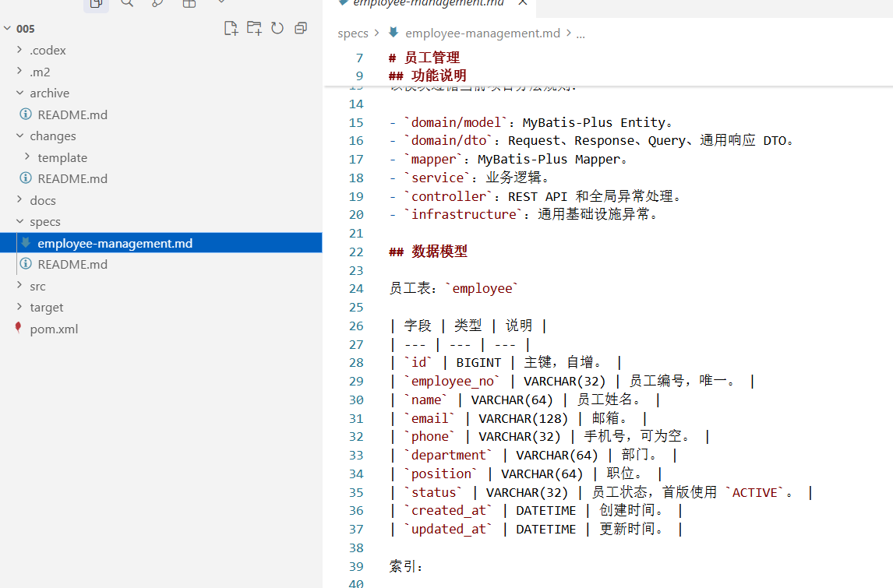Image resolution: width=893 pixels, height=588 pixels.
Task: Collapse the specs folder
Action: coord(19,221)
